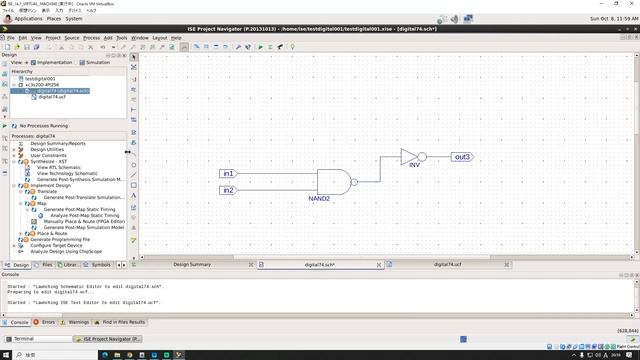Open the File menu
The height and width of the screenshot is (360, 640).
coord(11,38)
